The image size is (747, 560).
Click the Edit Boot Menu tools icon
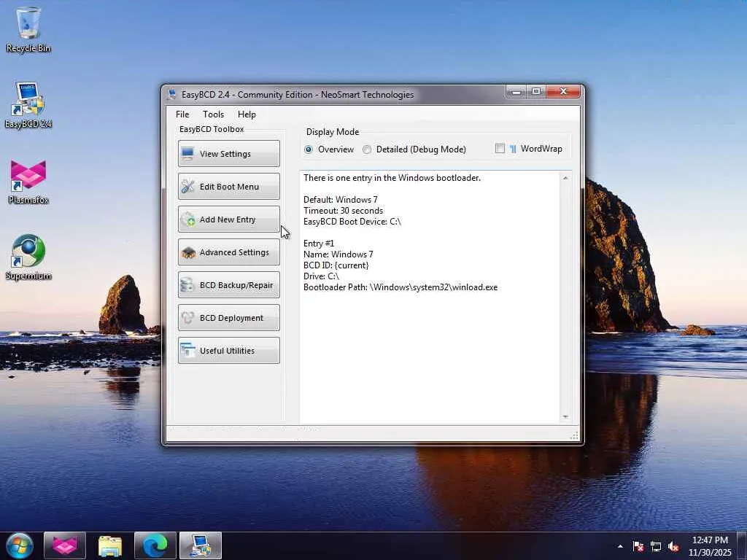click(187, 187)
